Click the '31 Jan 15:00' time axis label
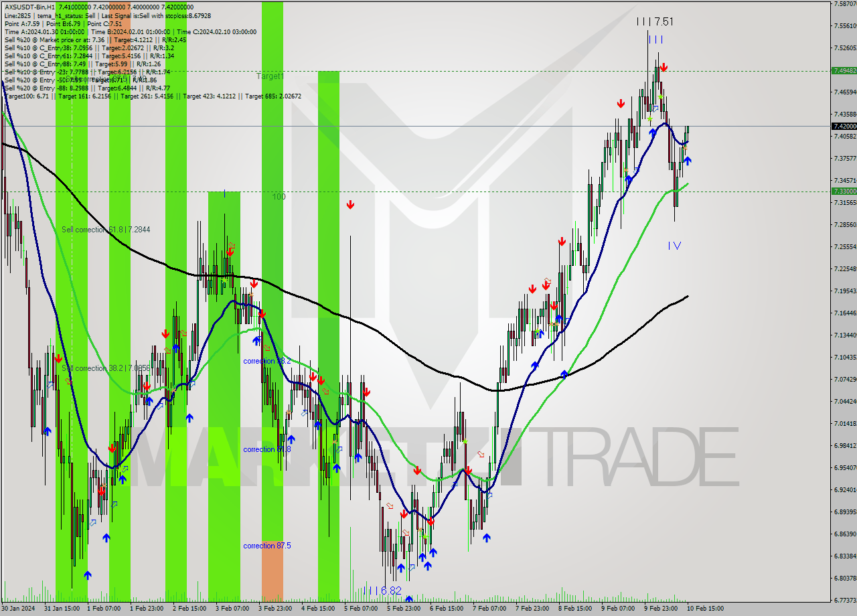Viewport: 857px width, 616px height. click(62, 609)
